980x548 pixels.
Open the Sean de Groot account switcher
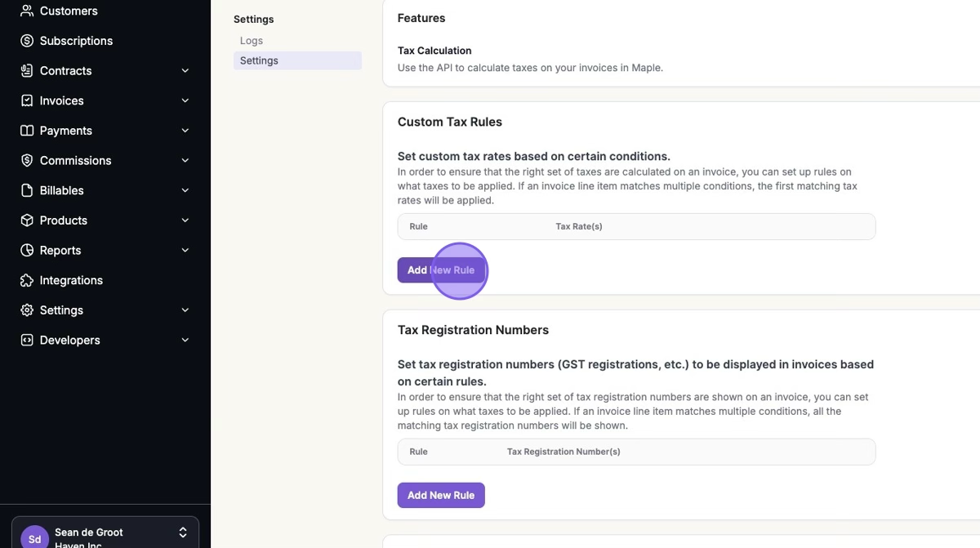(x=182, y=532)
